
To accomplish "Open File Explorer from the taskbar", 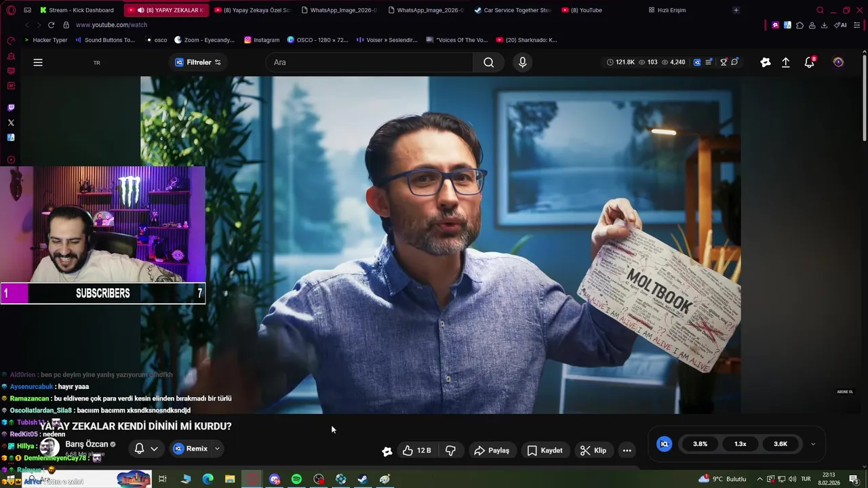I will click(x=230, y=479).
